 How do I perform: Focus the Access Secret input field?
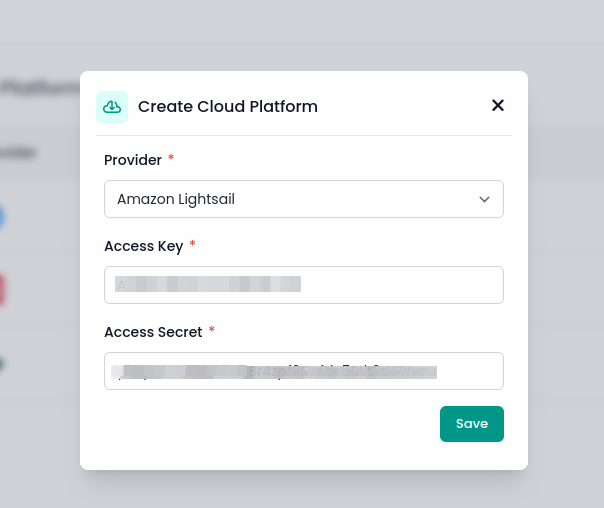tap(303, 371)
